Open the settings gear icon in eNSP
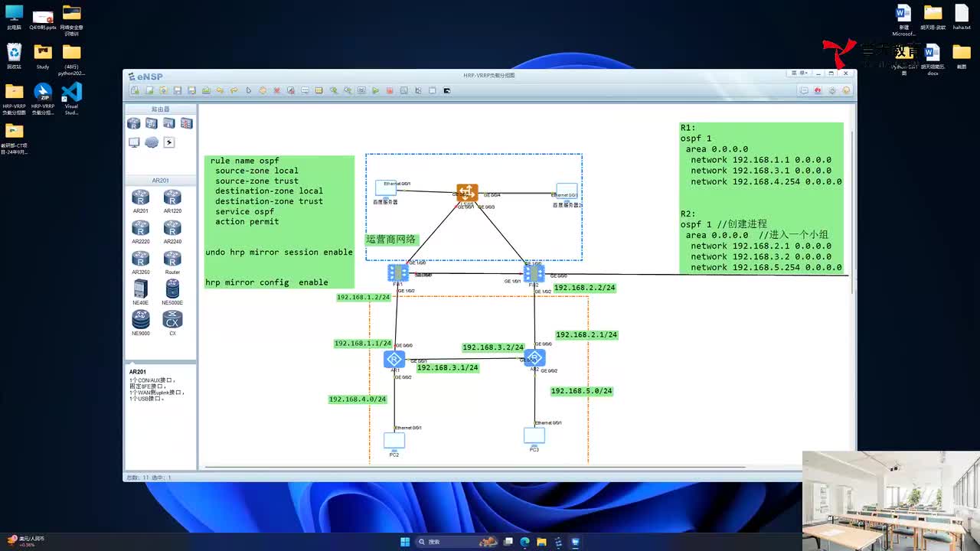 point(832,90)
